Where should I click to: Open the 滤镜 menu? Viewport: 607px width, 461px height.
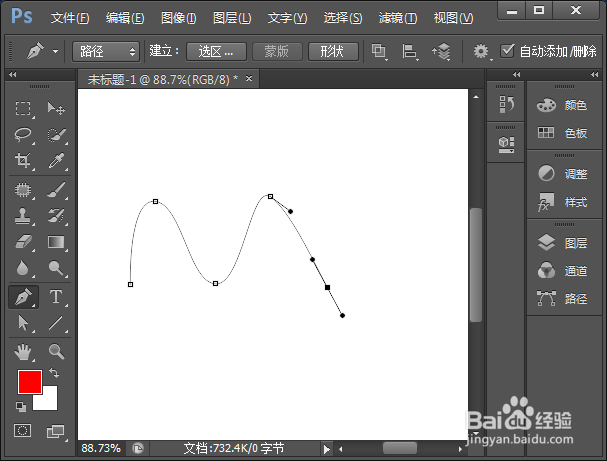[398, 18]
